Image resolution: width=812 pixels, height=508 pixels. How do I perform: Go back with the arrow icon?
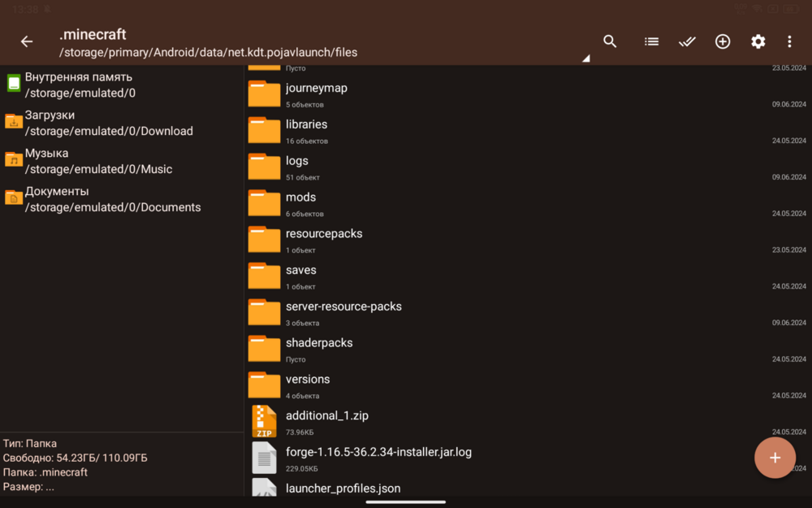27,41
